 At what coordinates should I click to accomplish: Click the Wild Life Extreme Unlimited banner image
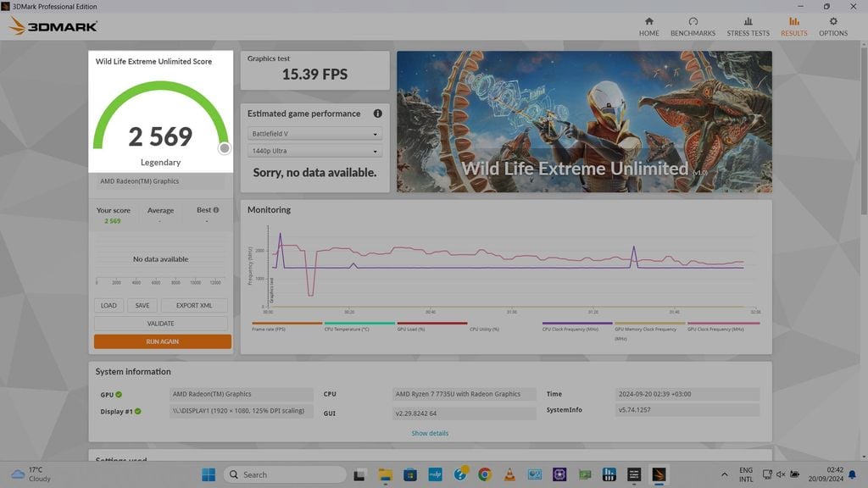click(x=584, y=122)
